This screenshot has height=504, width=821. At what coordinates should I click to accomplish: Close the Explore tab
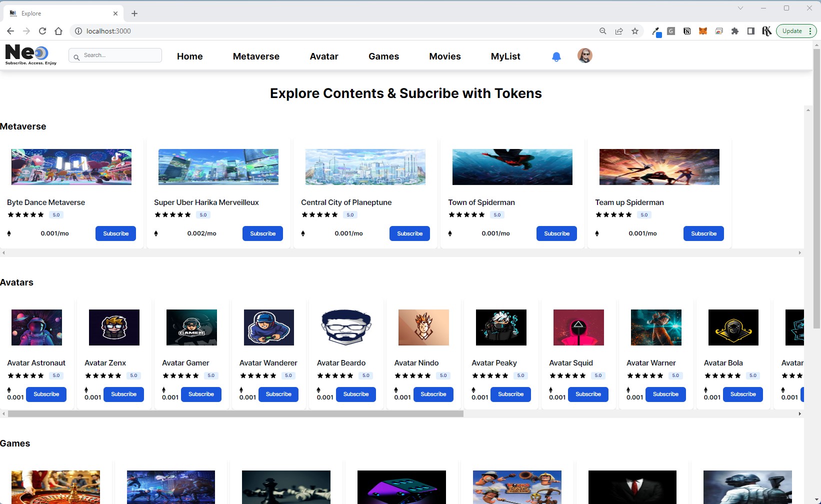pyautogui.click(x=115, y=13)
